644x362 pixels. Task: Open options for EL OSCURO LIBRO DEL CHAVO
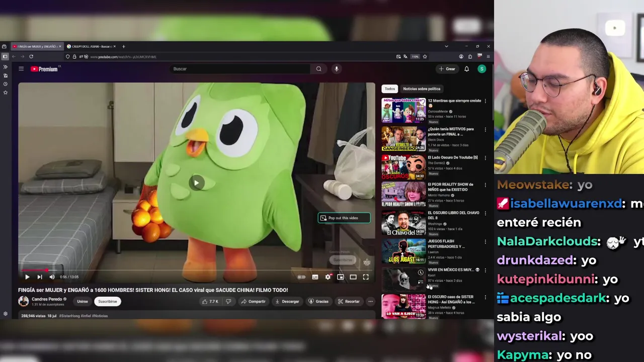(485, 213)
